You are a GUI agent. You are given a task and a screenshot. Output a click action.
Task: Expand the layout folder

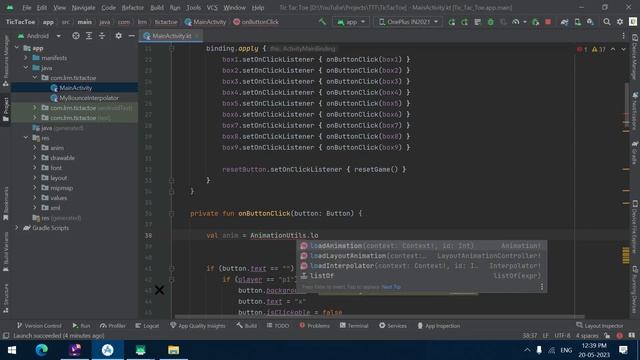(x=35, y=178)
